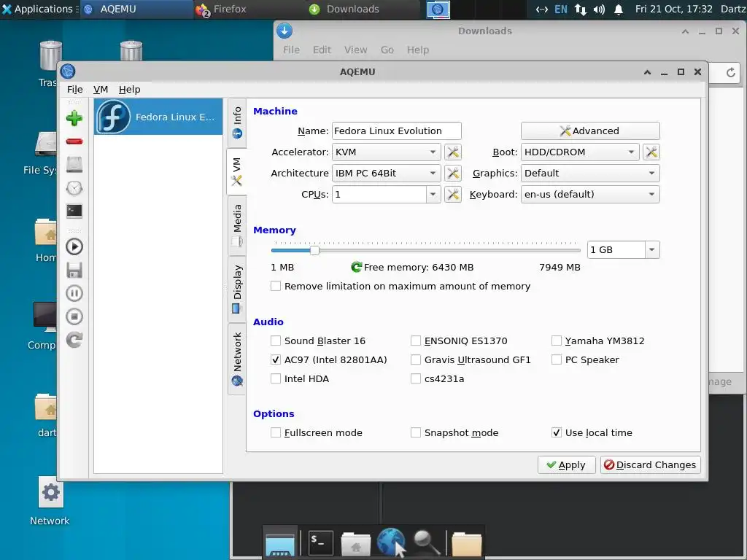This screenshot has height=560, width=747.
Task: Switch to the Display tab
Action: (237, 289)
